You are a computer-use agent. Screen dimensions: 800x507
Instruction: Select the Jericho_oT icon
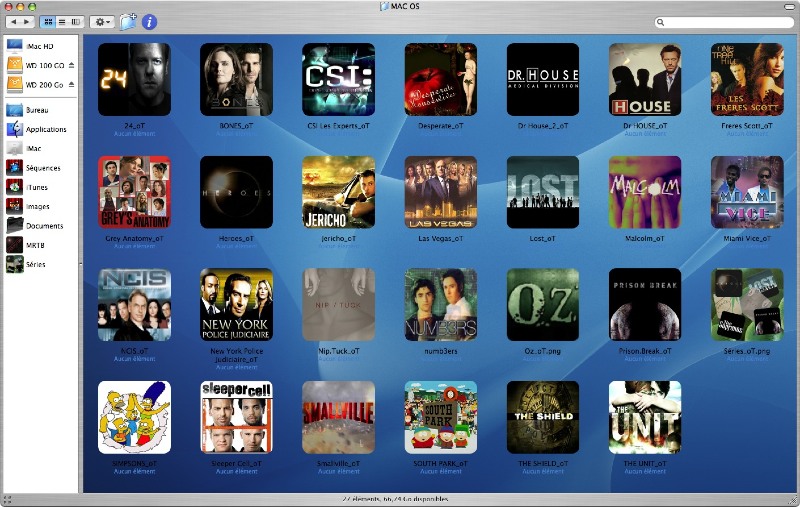tap(338, 192)
